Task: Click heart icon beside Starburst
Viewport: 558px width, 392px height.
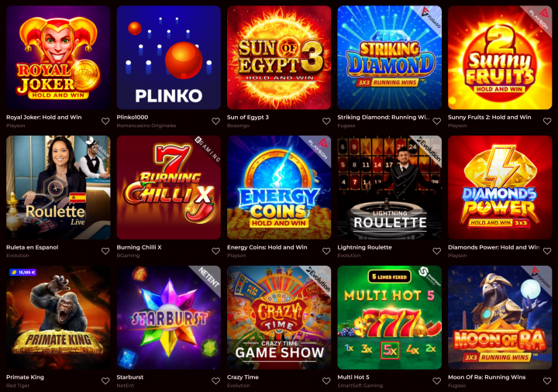Action: tap(215, 381)
